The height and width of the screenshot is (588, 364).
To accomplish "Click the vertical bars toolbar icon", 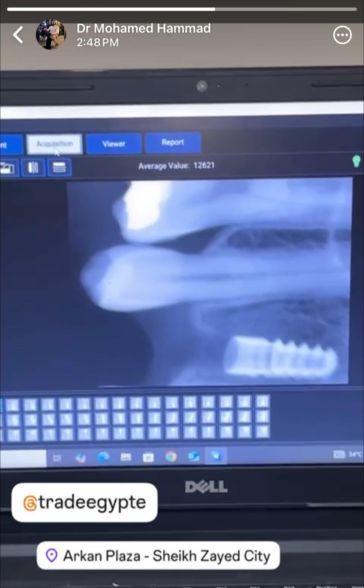I will coord(34,167).
